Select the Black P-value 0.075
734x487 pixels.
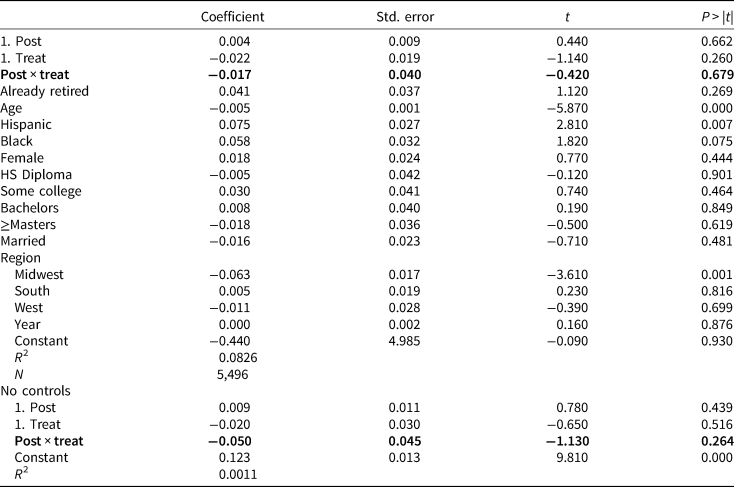(x=716, y=141)
